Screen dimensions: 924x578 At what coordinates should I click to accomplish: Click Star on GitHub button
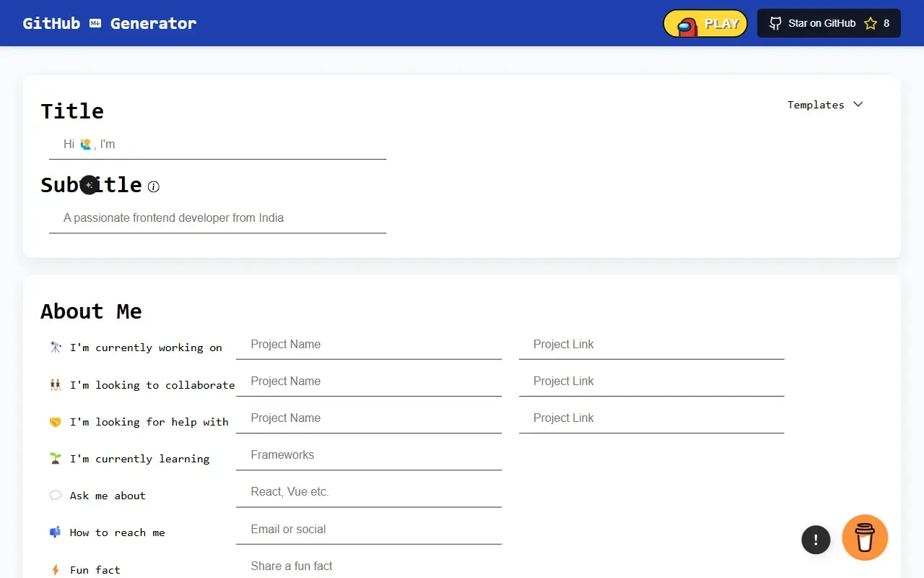coord(829,23)
